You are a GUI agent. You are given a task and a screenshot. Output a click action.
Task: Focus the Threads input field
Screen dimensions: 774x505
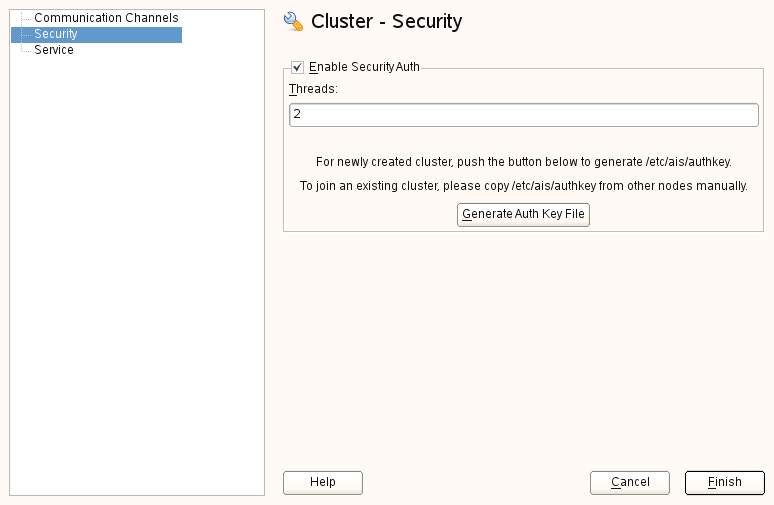(x=523, y=116)
